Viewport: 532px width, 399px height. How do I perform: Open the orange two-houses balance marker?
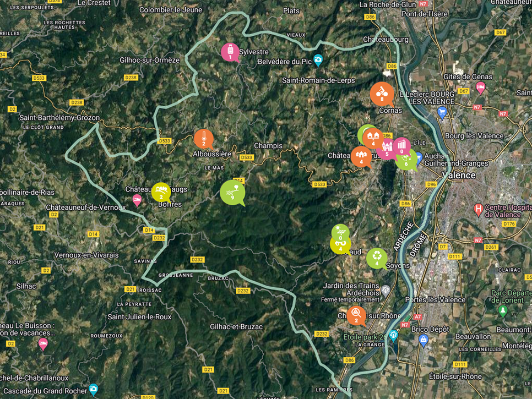(373, 138)
